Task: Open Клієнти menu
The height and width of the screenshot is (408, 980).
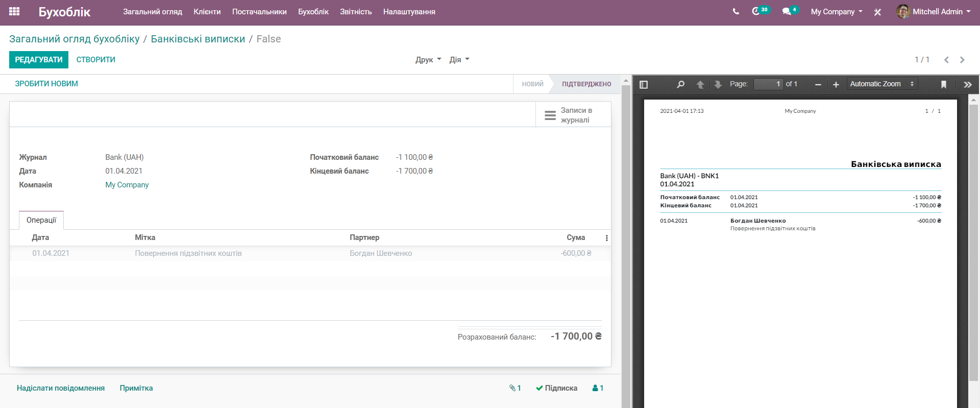Action: pos(207,11)
